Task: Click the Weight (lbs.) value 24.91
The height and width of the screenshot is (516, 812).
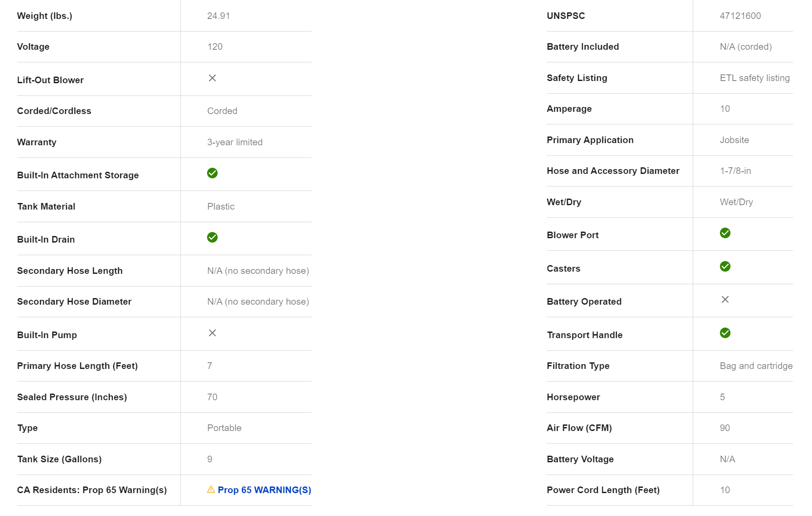Action: pyautogui.click(x=219, y=16)
